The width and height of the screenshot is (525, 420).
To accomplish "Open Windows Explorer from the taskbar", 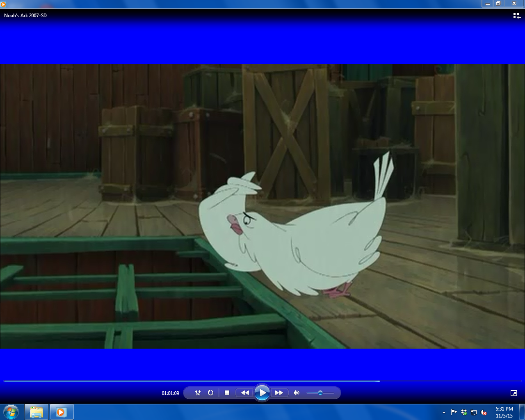I will (37, 412).
